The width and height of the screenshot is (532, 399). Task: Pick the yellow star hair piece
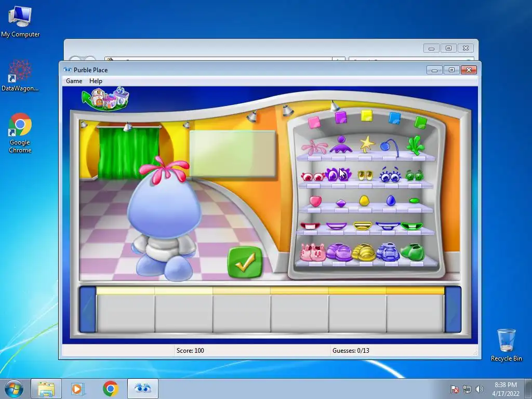367,144
